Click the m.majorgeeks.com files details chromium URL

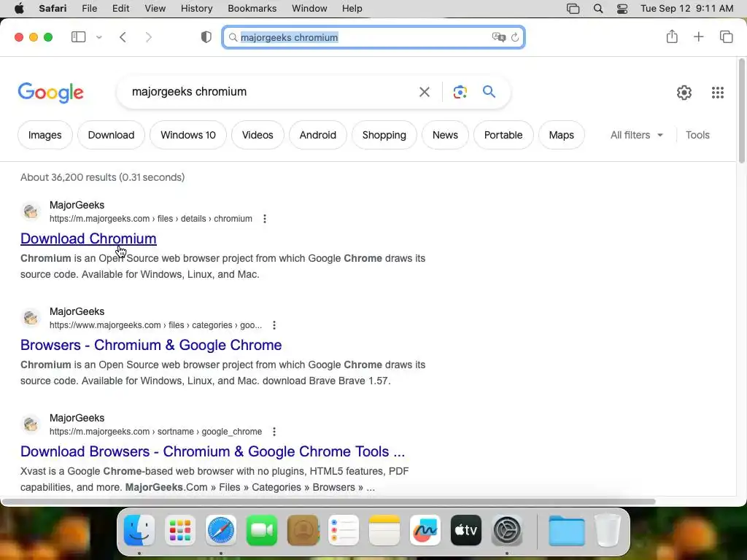(151, 219)
